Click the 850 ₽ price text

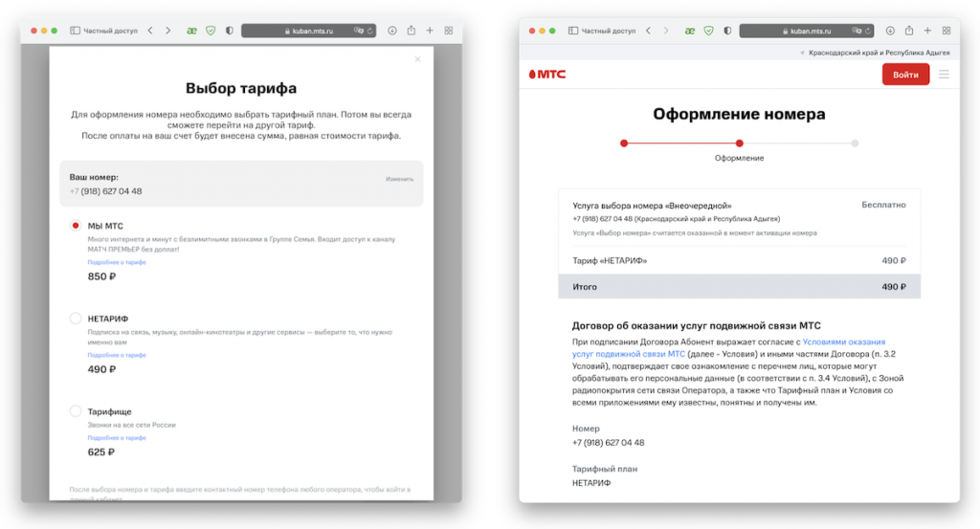[x=101, y=276]
